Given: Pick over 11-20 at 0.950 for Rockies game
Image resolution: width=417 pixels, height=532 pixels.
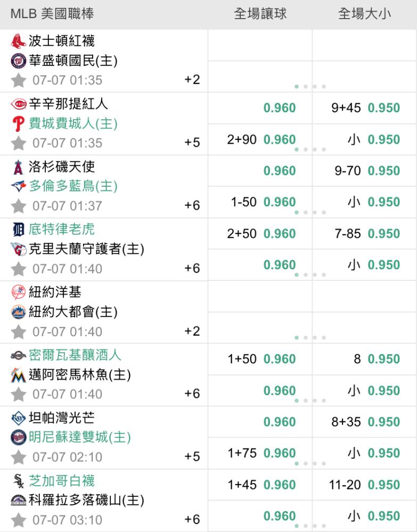Looking at the screenshot, I should (364, 485).
